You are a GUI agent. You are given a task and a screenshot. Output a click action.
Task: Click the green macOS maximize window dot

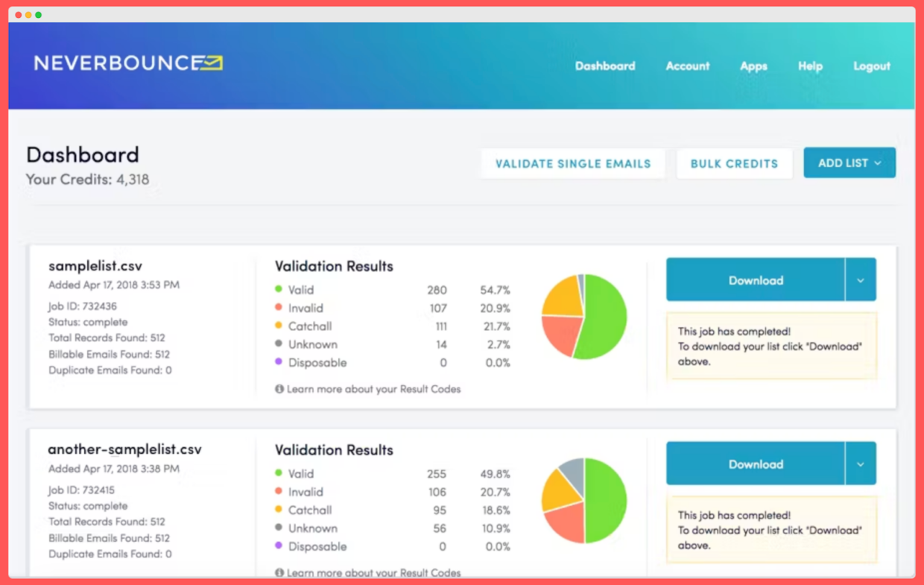click(38, 15)
